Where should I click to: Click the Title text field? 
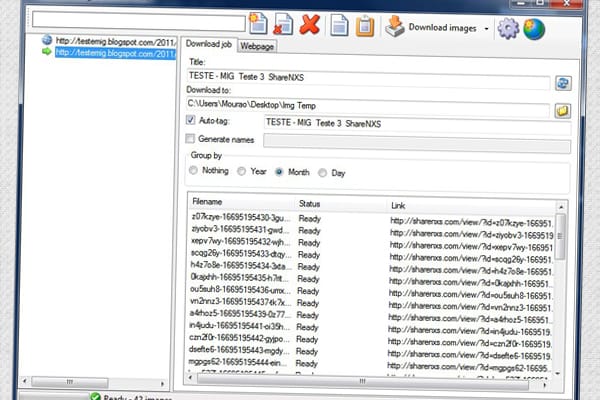pos(368,78)
